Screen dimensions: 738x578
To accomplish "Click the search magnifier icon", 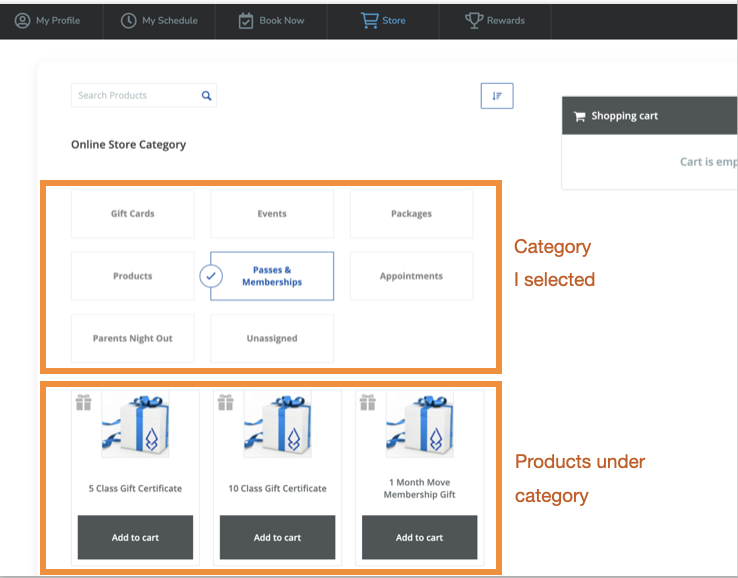I will coord(206,96).
